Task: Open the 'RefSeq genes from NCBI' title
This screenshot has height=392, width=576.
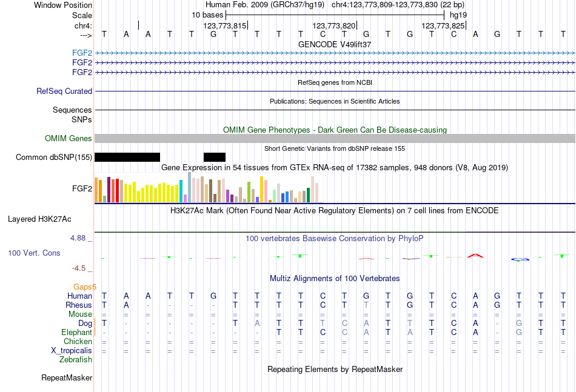Action: coord(335,82)
